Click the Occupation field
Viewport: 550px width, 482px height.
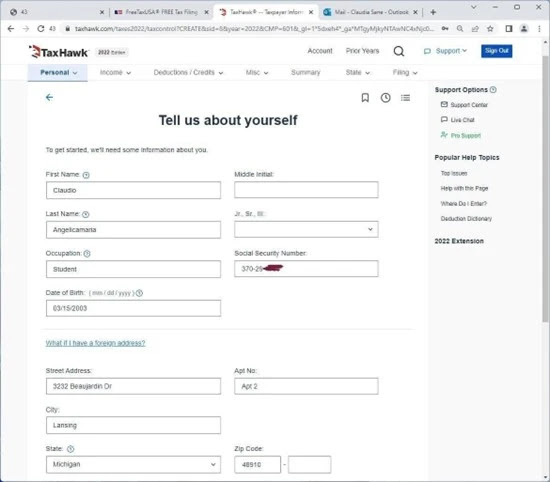tap(133, 269)
